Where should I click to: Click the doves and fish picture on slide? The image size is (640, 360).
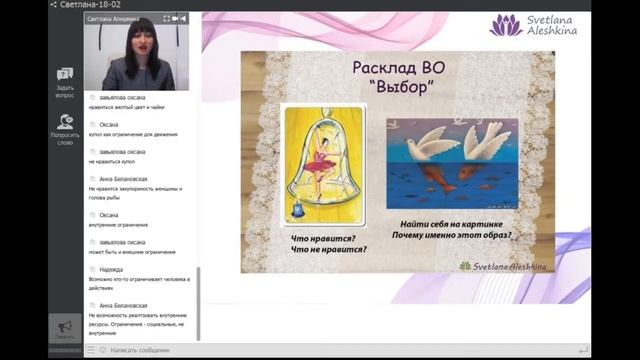click(x=452, y=164)
